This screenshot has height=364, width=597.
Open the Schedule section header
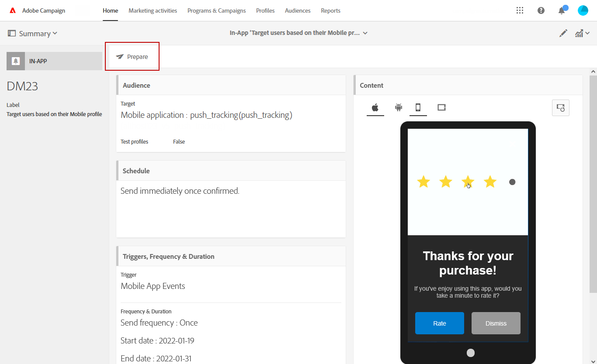pos(231,171)
